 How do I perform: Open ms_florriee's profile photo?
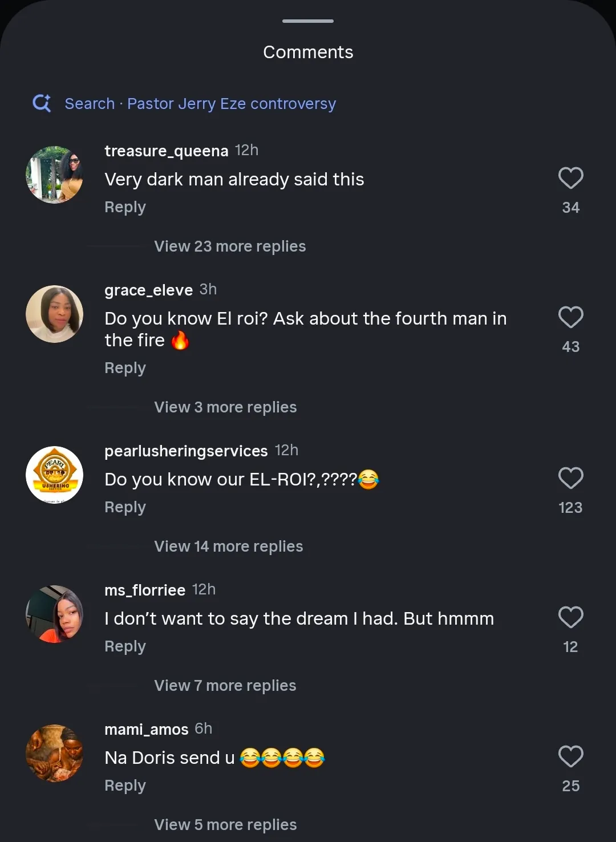tap(55, 614)
